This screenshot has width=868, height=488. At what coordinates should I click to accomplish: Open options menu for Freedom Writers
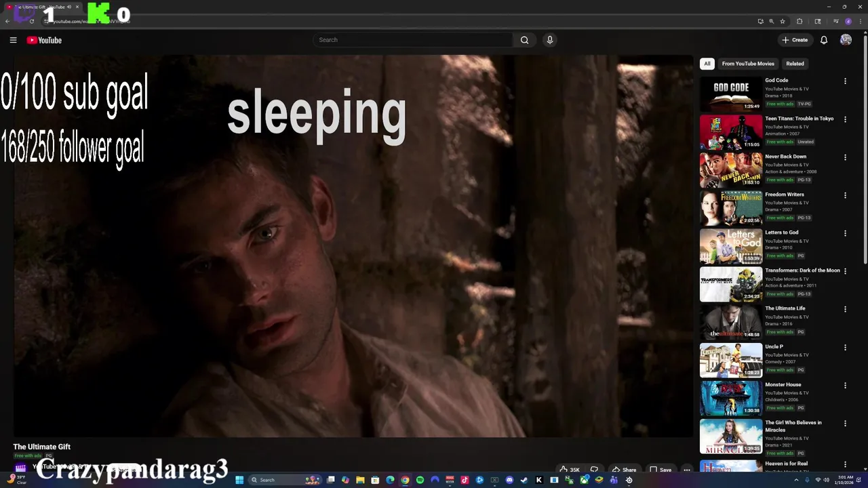tap(845, 195)
